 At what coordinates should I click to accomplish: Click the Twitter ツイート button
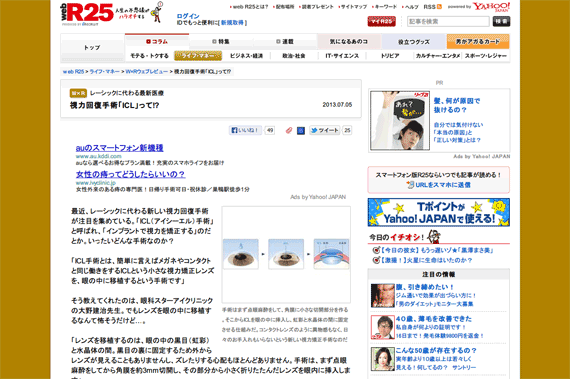click(x=325, y=130)
